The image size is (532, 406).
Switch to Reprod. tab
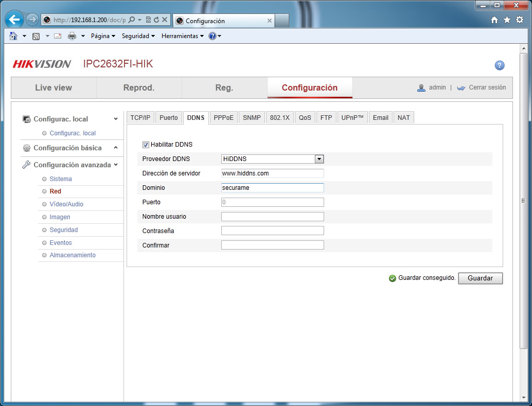click(x=139, y=87)
